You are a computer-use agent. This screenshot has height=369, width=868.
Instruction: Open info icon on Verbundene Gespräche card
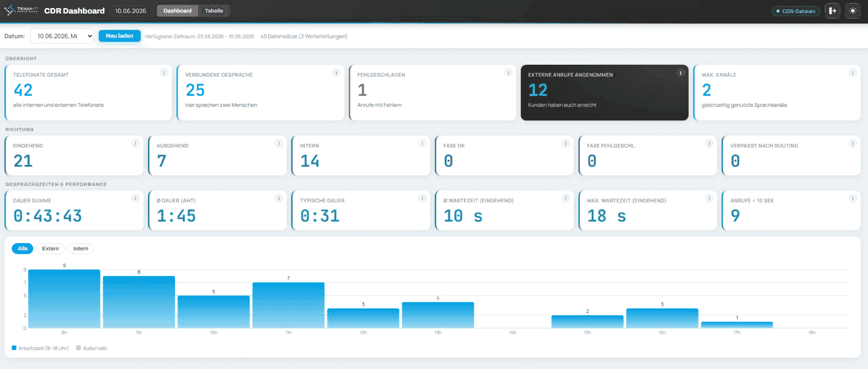336,73
